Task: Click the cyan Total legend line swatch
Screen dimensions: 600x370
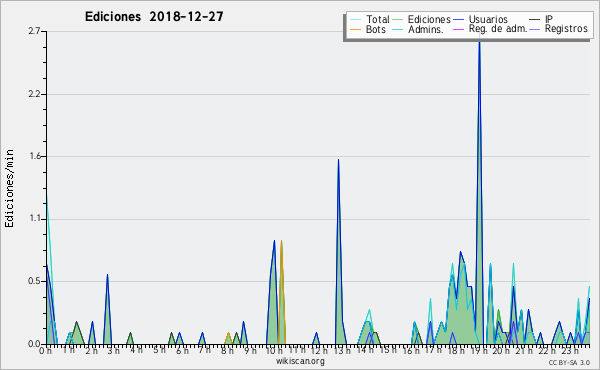Action: (x=355, y=20)
